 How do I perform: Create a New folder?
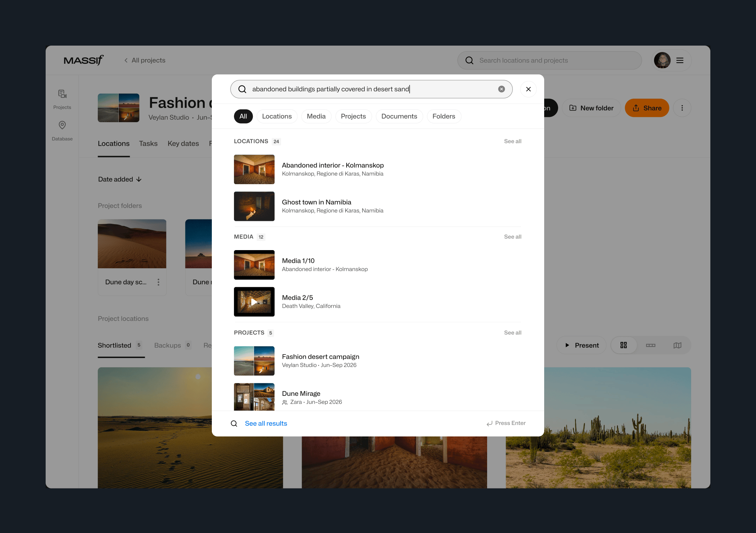point(591,108)
